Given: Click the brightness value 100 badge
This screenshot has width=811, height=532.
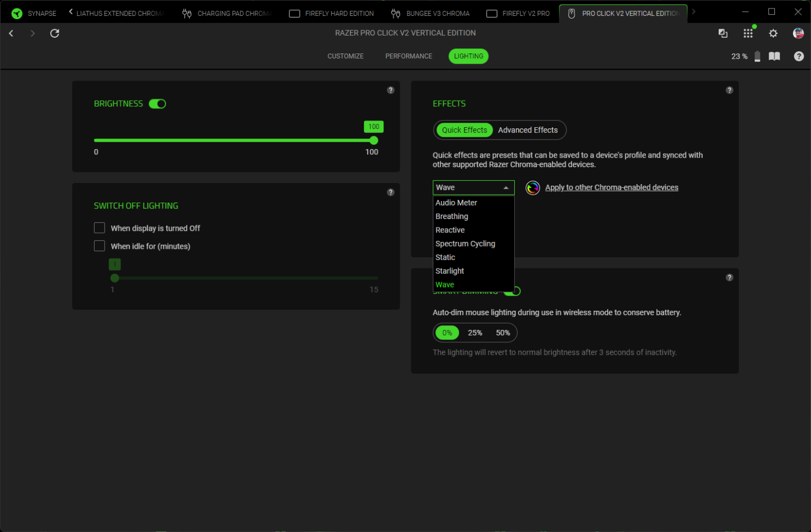Looking at the screenshot, I should [374, 127].
